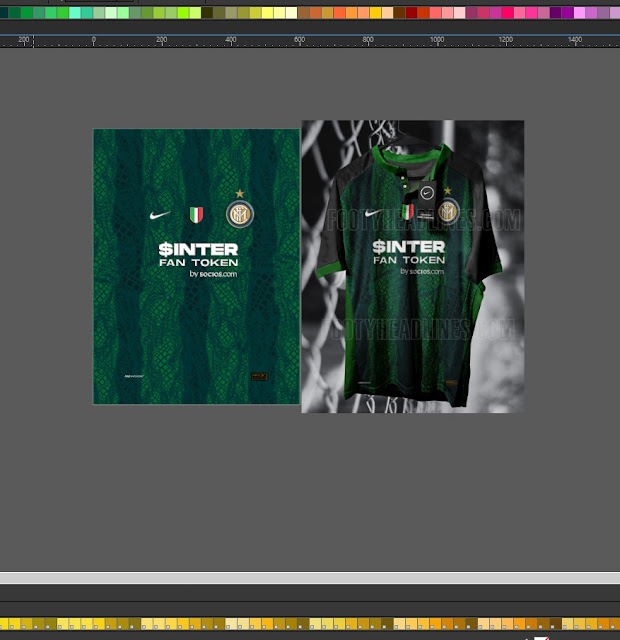The width and height of the screenshot is (620, 640).
Task: Pick the palest mint green swatch
Action: tap(111, 13)
